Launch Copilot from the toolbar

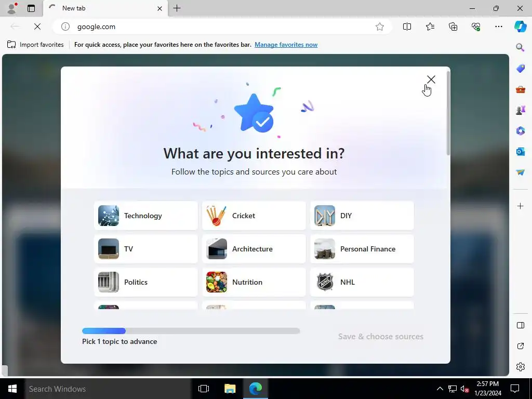[x=520, y=26]
